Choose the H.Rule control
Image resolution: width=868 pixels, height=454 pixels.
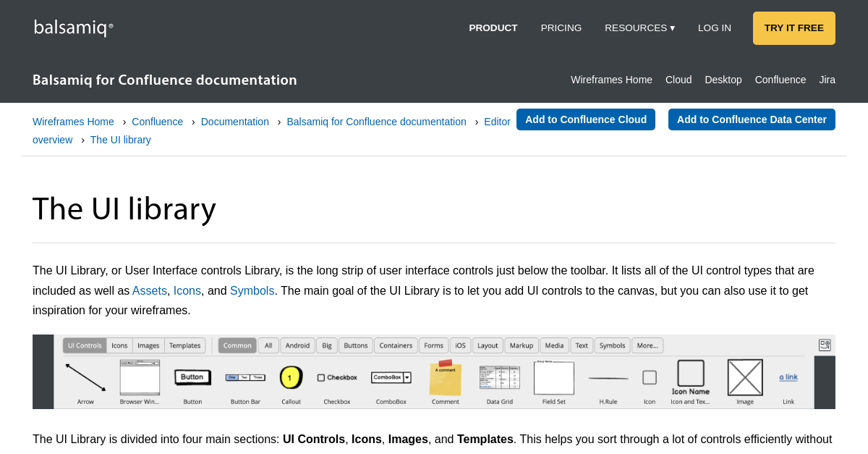608,377
